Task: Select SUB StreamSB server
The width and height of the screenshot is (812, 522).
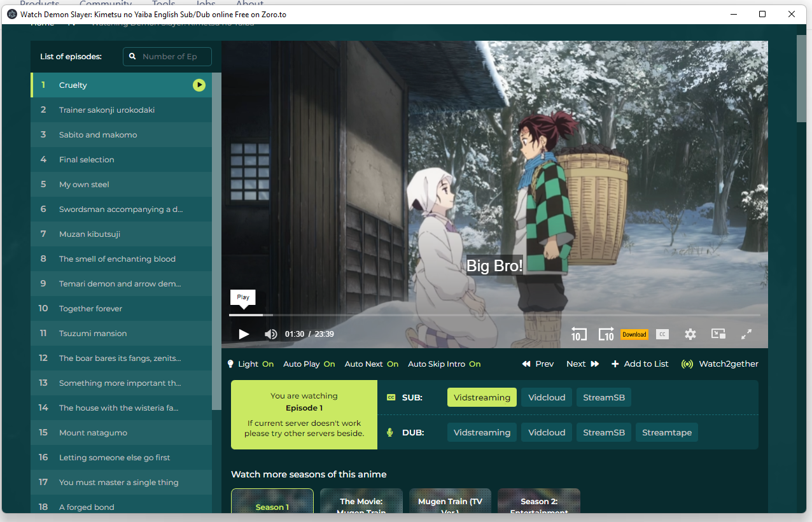Action: pos(604,397)
